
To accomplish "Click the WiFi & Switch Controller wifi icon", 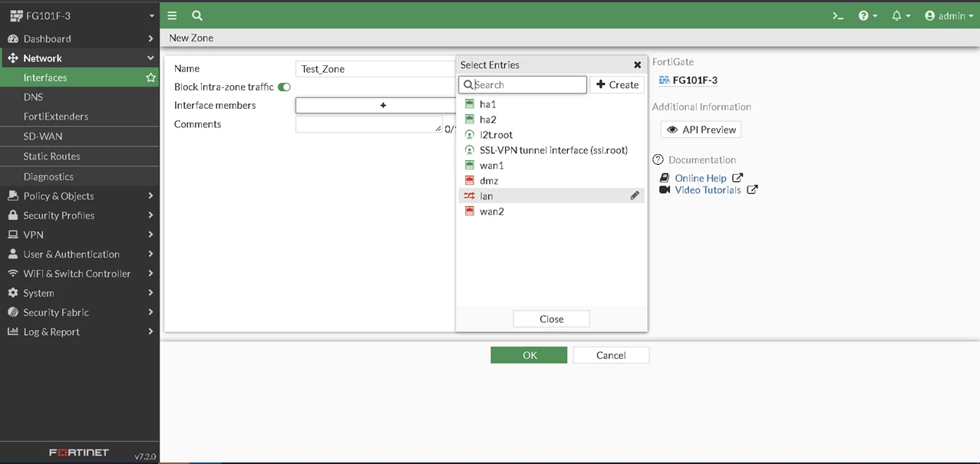I will tap(12, 274).
